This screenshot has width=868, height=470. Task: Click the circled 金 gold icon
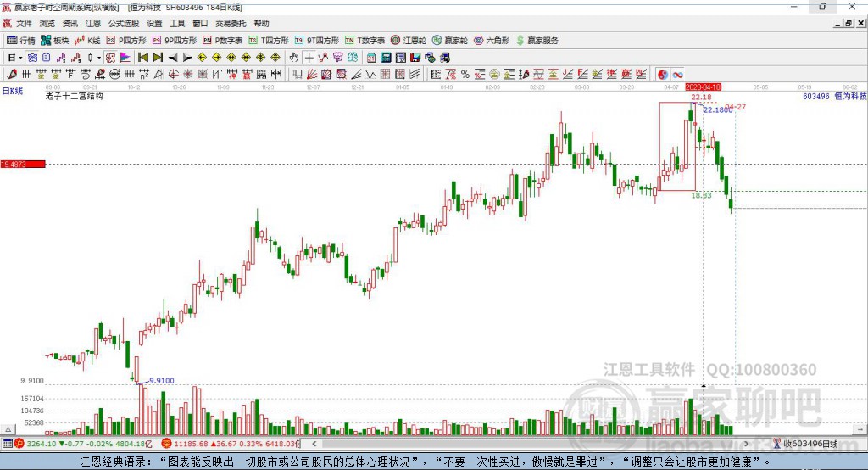coord(494,75)
